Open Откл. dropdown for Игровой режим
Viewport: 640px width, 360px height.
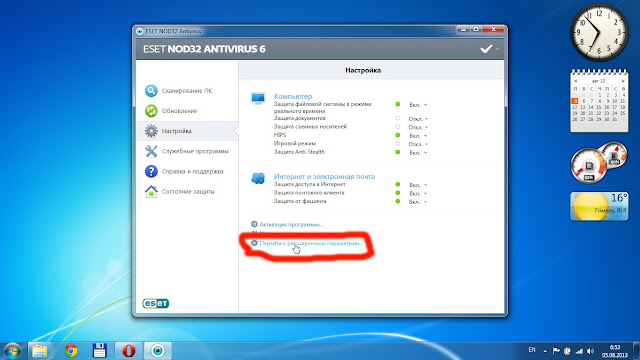coord(418,144)
